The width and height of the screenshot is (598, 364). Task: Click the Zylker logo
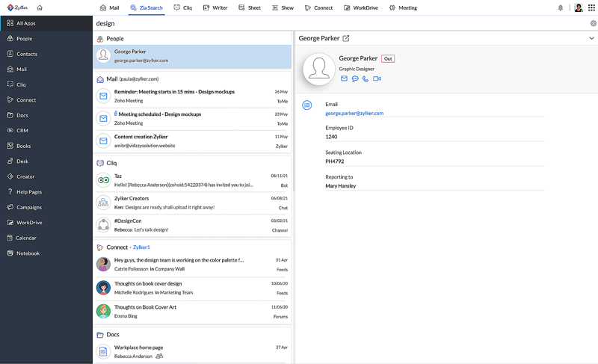(17, 7)
